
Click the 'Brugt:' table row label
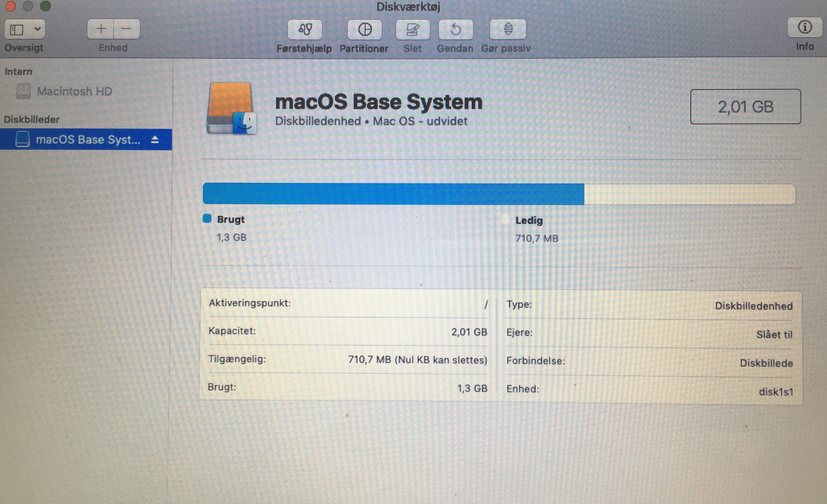click(222, 387)
